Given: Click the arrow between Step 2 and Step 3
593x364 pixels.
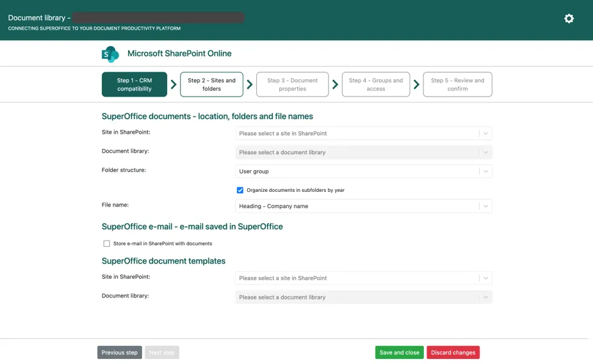Looking at the screenshot, I should 250,84.
